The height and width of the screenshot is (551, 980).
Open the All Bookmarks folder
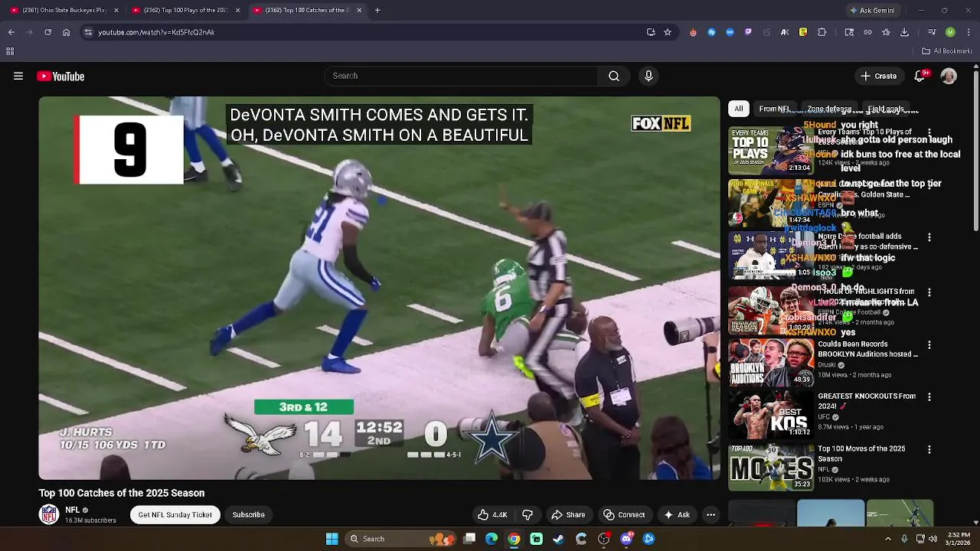947,51
